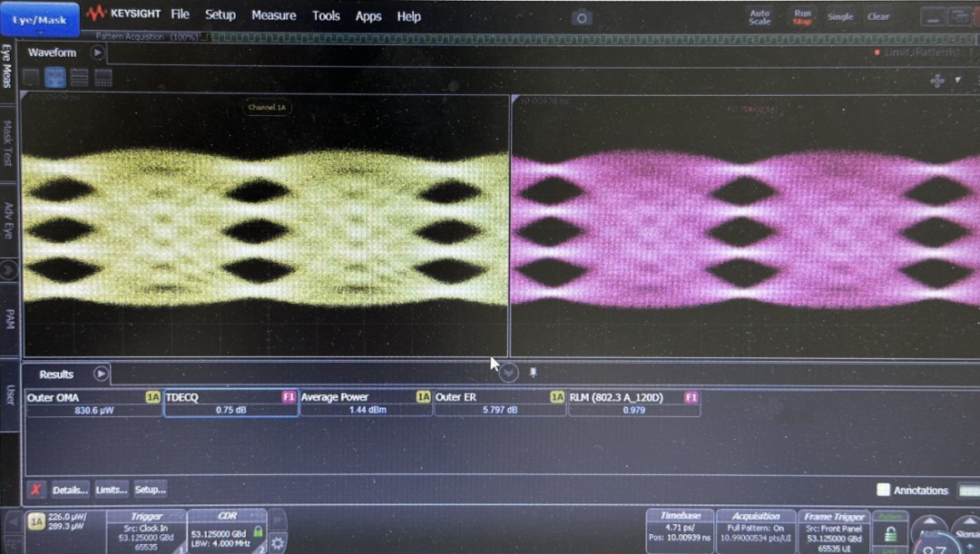
Task: Click the pin icon in Results bar
Action: point(533,372)
